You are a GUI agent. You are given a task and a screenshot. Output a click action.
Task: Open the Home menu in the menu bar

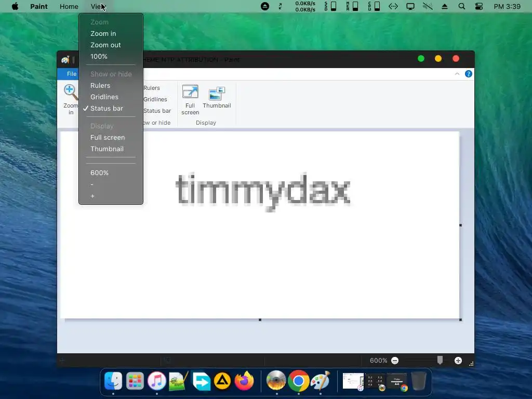click(69, 6)
